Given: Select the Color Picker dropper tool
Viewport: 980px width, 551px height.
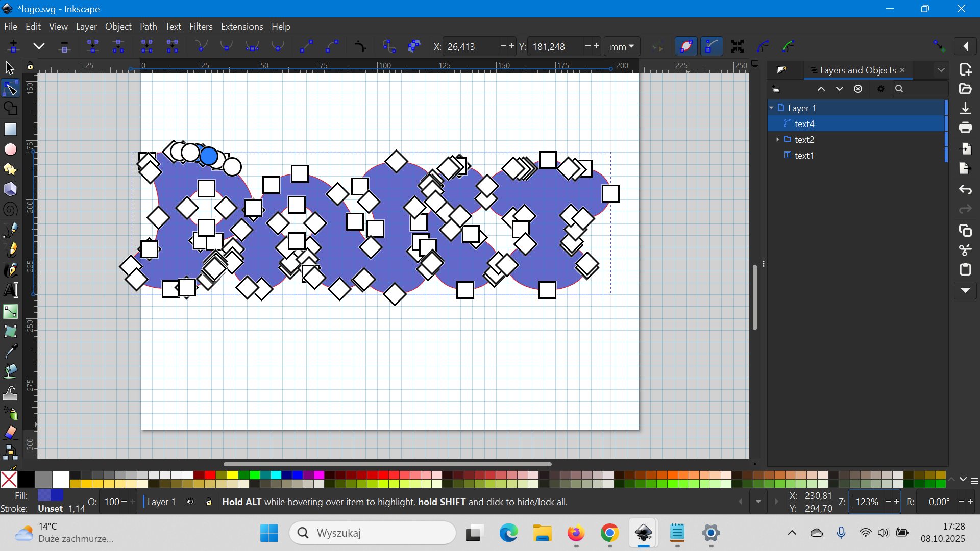Looking at the screenshot, I should point(10,351).
